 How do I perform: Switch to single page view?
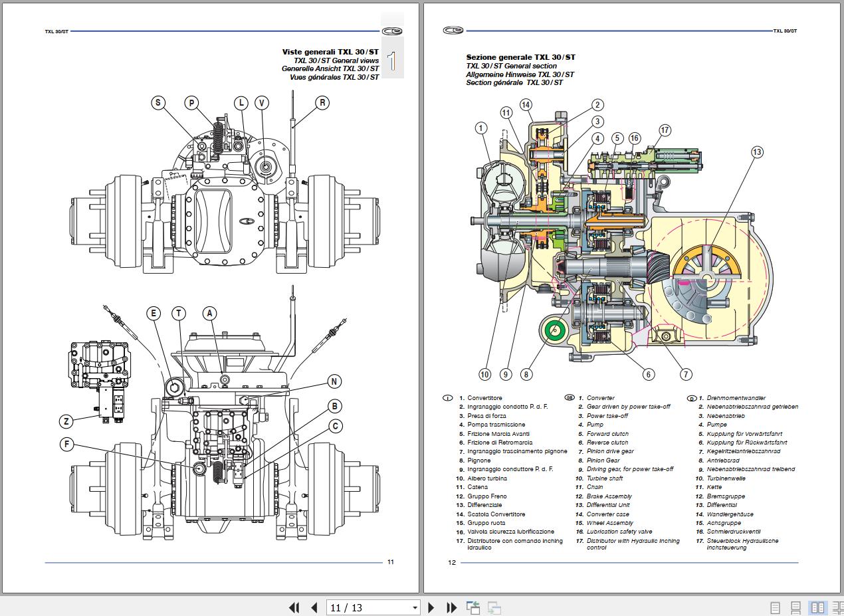[x=775, y=607]
